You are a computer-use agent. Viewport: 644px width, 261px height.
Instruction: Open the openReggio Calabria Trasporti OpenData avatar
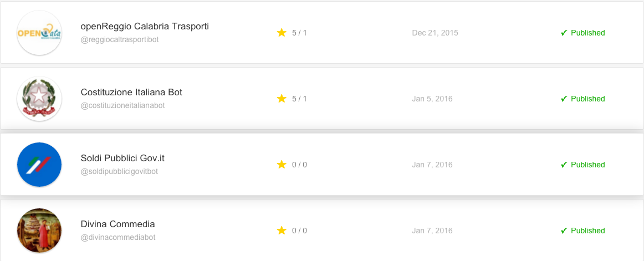click(39, 33)
